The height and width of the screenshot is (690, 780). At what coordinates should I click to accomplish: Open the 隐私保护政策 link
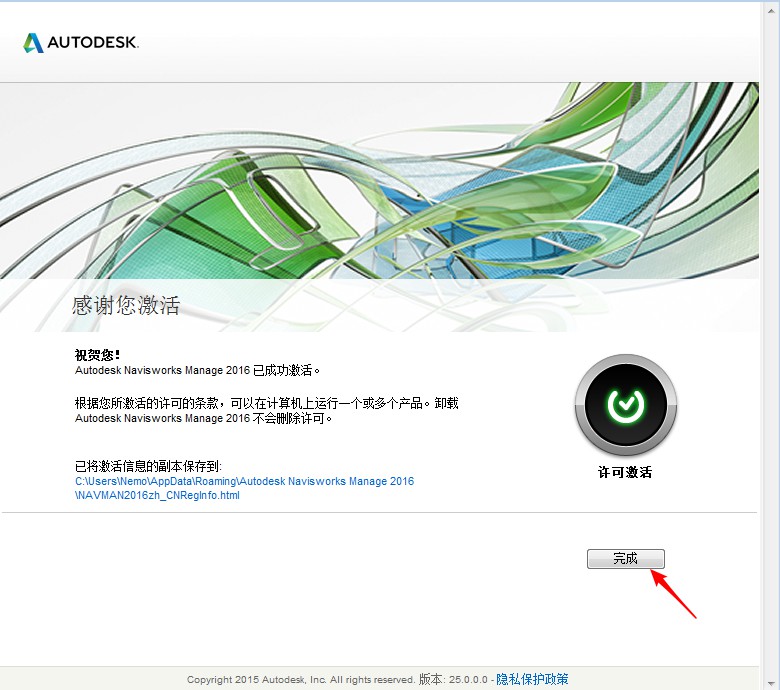click(x=532, y=679)
